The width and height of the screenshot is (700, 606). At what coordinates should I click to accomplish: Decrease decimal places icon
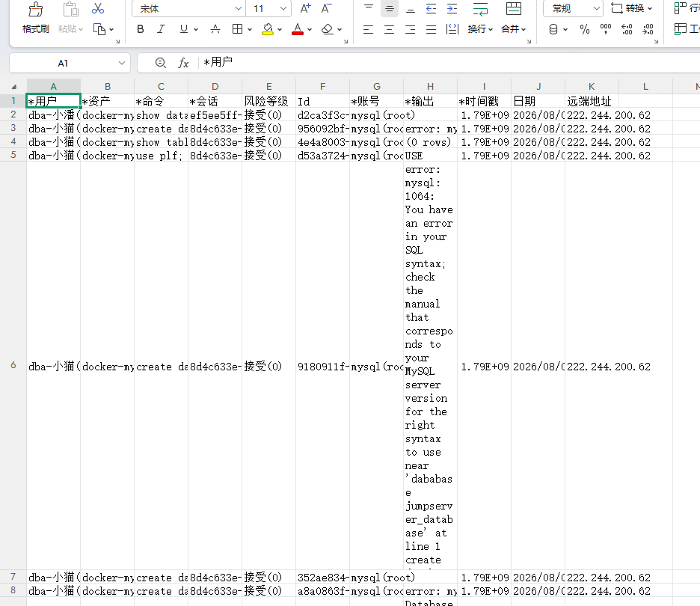pyautogui.click(x=648, y=29)
